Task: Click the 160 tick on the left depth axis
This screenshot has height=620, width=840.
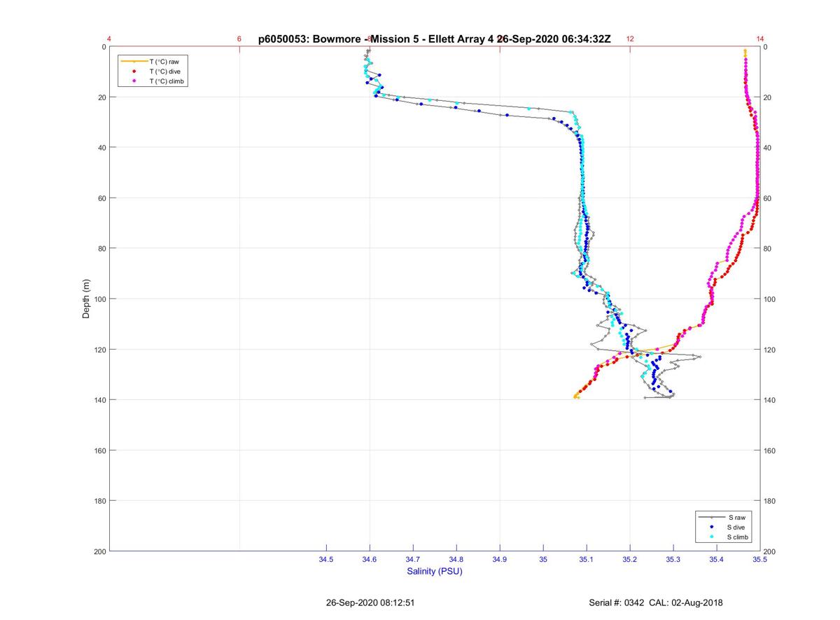Action: 99,450
